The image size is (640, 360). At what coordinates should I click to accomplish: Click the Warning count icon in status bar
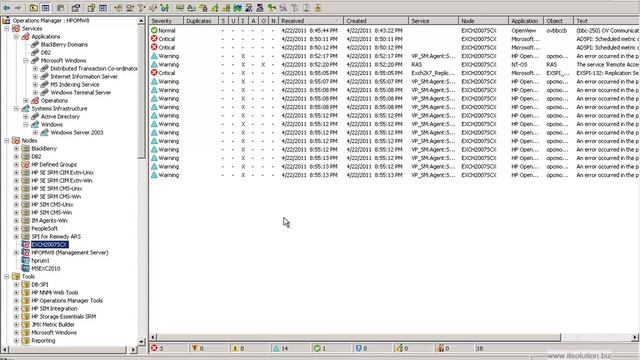[x=276, y=348]
